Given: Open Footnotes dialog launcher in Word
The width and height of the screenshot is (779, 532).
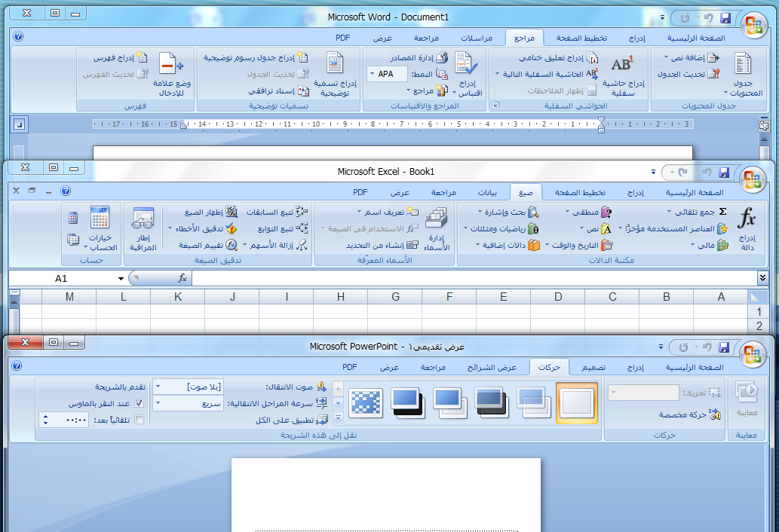Looking at the screenshot, I should tap(495, 105).
